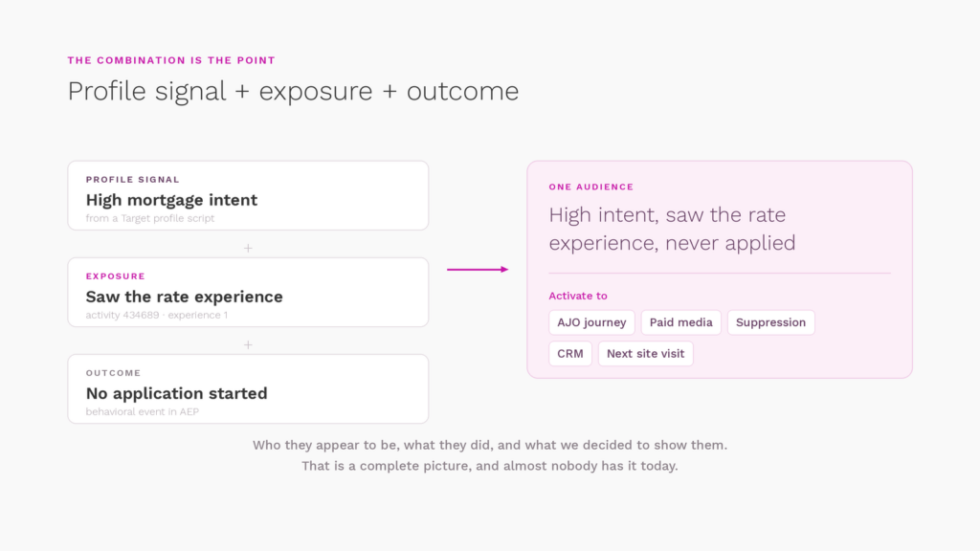Select the High mortgage intent card
Screen dimensions: 980x551
coord(248,195)
